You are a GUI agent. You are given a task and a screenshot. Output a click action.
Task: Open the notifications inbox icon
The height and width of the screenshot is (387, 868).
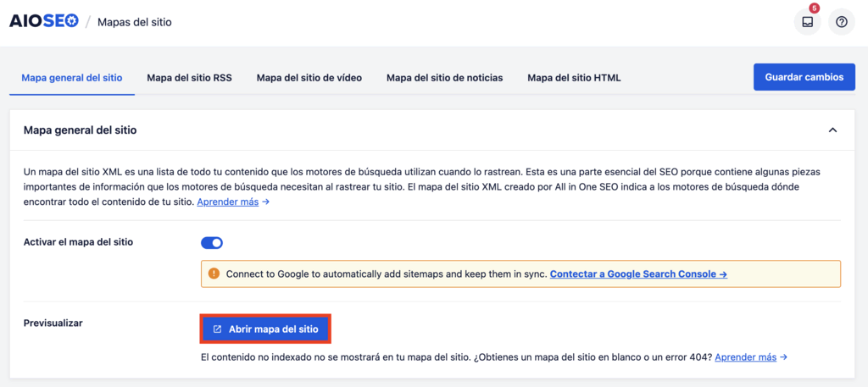(807, 23)
